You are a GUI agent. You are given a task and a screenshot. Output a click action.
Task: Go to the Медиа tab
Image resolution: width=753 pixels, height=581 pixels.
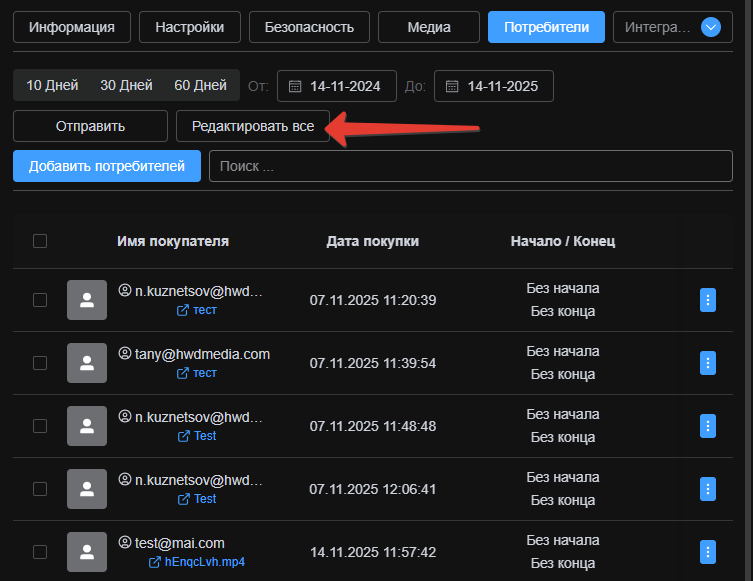pyautogui.click(x=429, y=27)
